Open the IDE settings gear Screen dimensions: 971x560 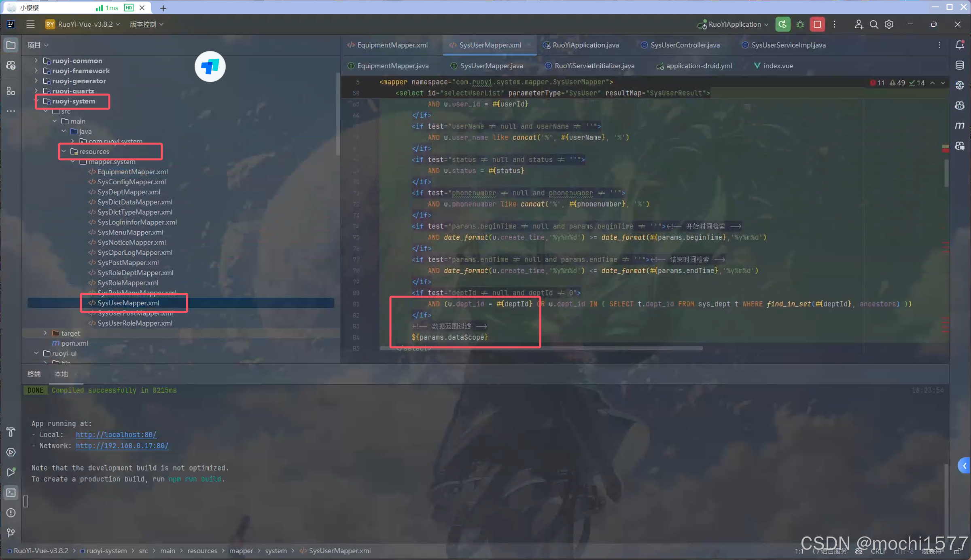coord(889,24)
